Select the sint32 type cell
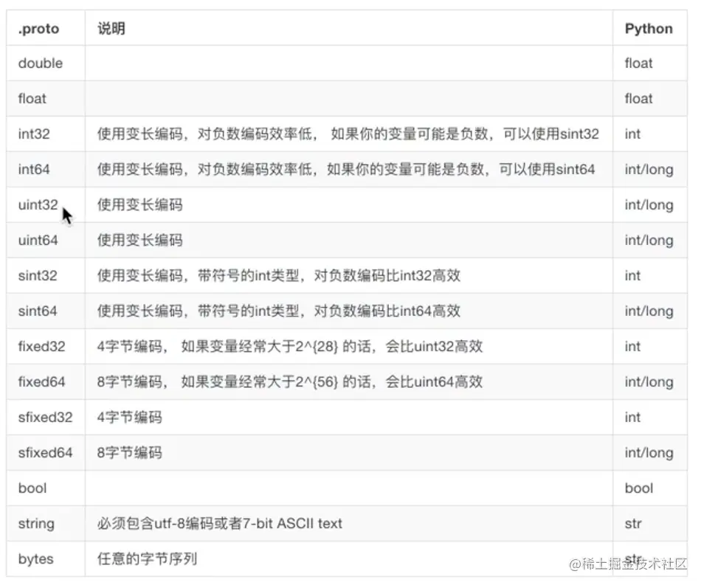 point(35,275)
